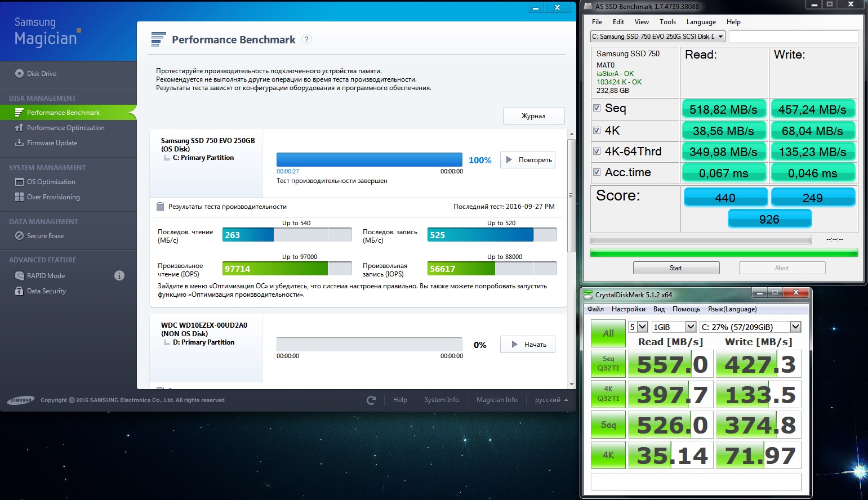Open the Edit menu in AS SSD Benchmark
Viewport: 868px width, 500px height.
point(618,22)
